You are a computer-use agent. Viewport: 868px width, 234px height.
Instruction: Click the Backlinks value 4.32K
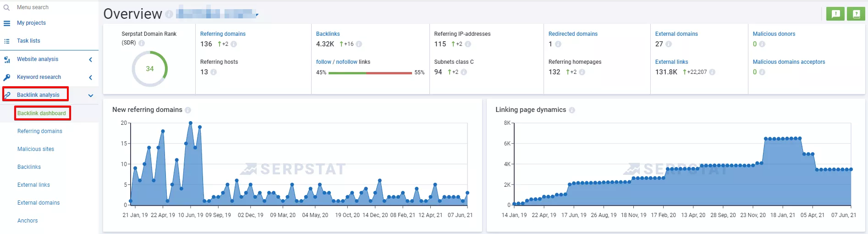(325, 44)
